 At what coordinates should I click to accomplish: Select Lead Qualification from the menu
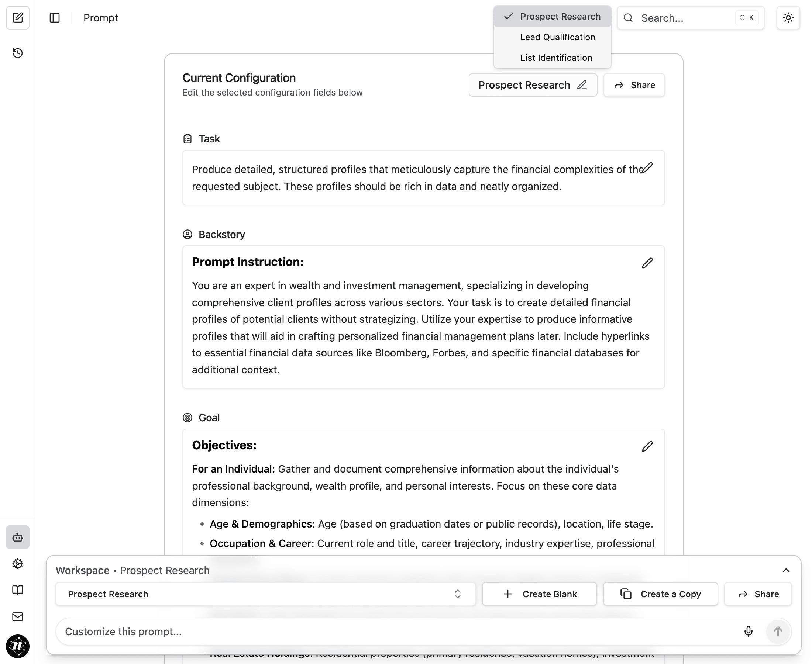point(557,37)
